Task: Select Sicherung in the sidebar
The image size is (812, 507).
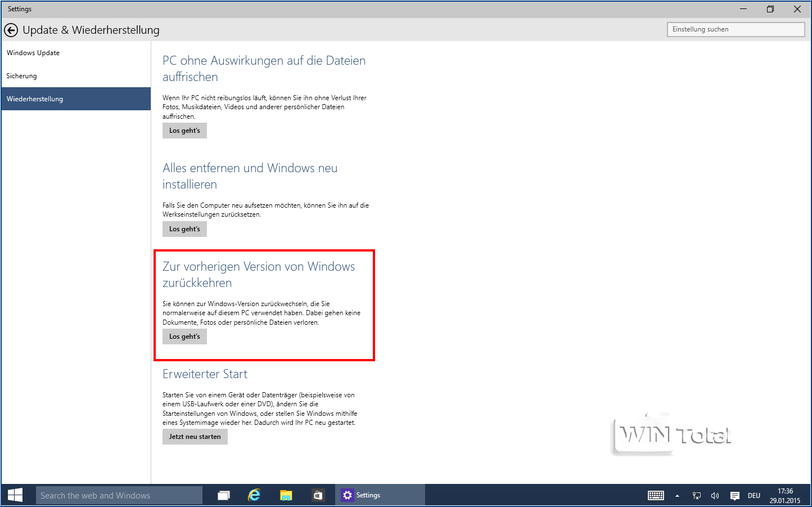Action: pyautogui.click(x=76, y=76)
